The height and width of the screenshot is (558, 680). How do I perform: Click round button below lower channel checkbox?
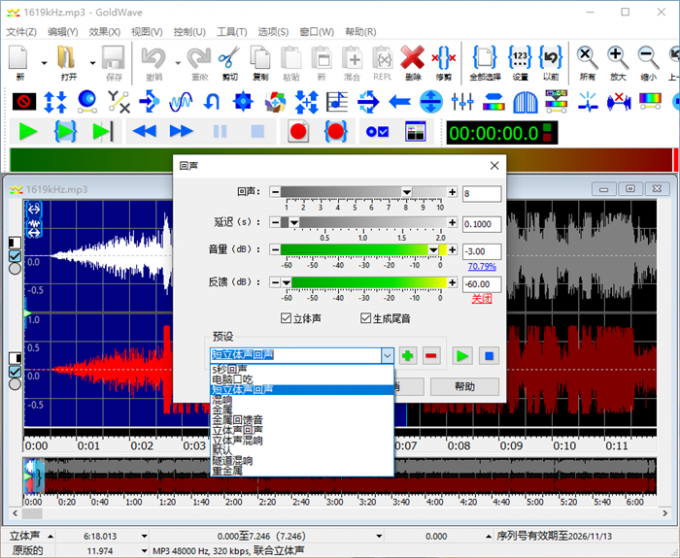tap(15, 384)
